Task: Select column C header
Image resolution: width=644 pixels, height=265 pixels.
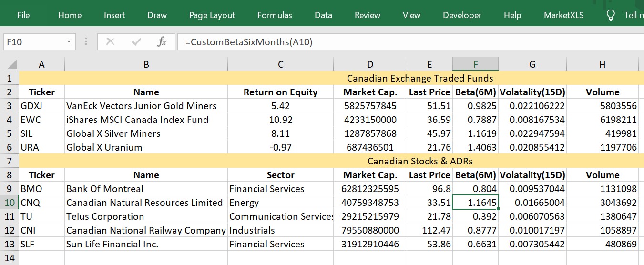Action: pyautogui.click(x=280, y=64)
